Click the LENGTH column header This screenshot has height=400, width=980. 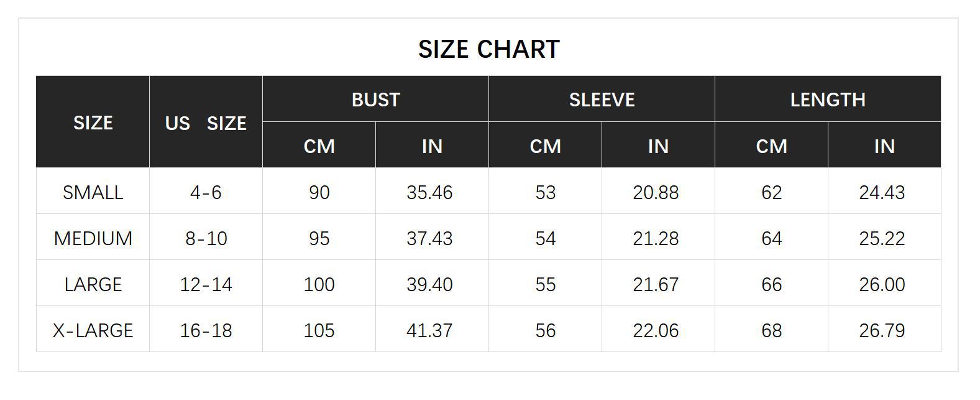point(828,100)
